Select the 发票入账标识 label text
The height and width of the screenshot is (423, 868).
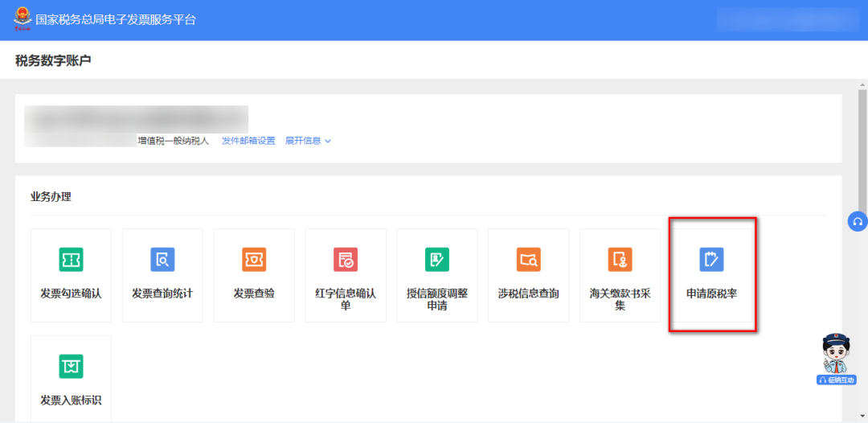(71, 400)
